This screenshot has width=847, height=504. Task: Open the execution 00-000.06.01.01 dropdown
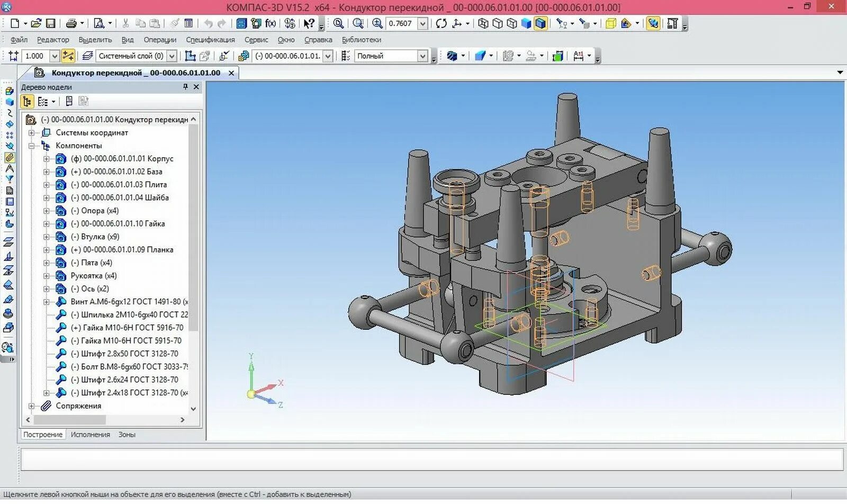(x=328, y=56)
